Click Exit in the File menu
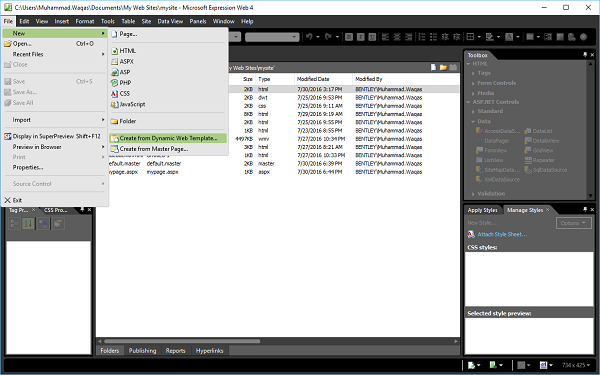The image size is (600, 375). point(54,200)
